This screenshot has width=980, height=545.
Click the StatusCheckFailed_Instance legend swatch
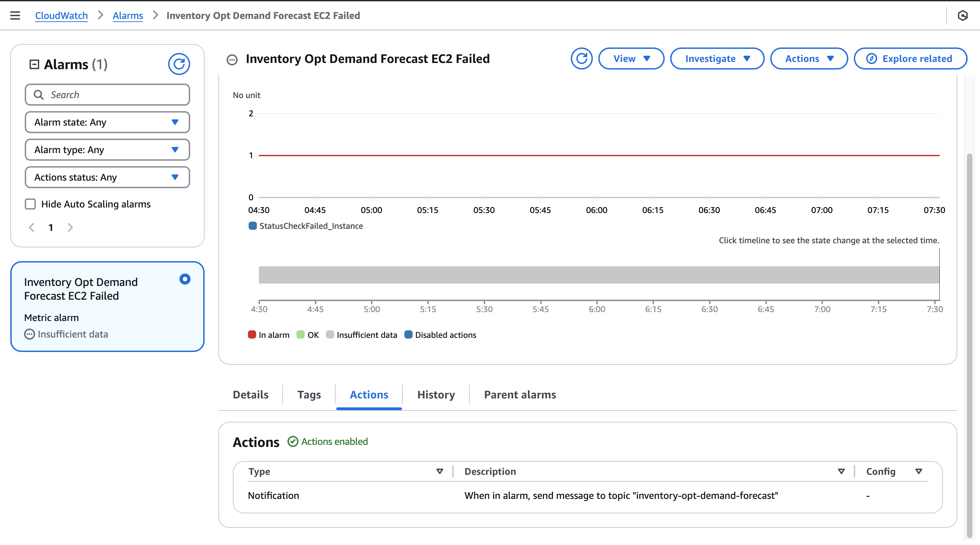[x=252, y=226]
